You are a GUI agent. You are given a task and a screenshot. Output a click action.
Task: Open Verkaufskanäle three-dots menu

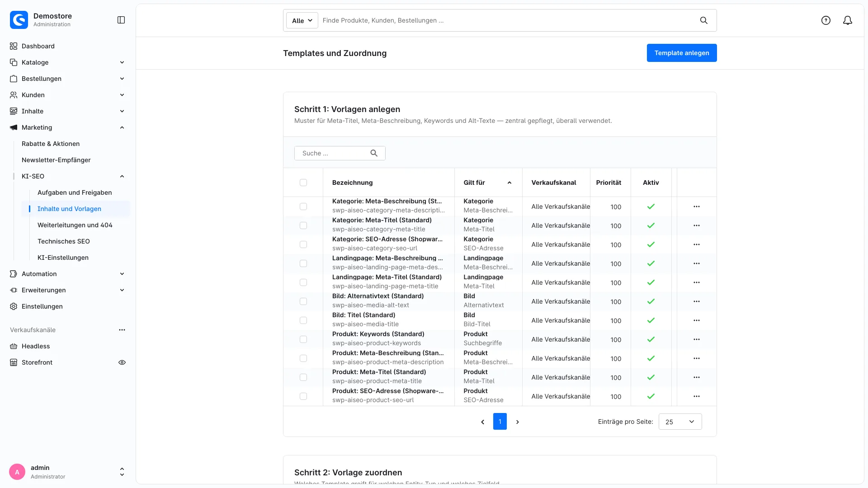[122, 330]
